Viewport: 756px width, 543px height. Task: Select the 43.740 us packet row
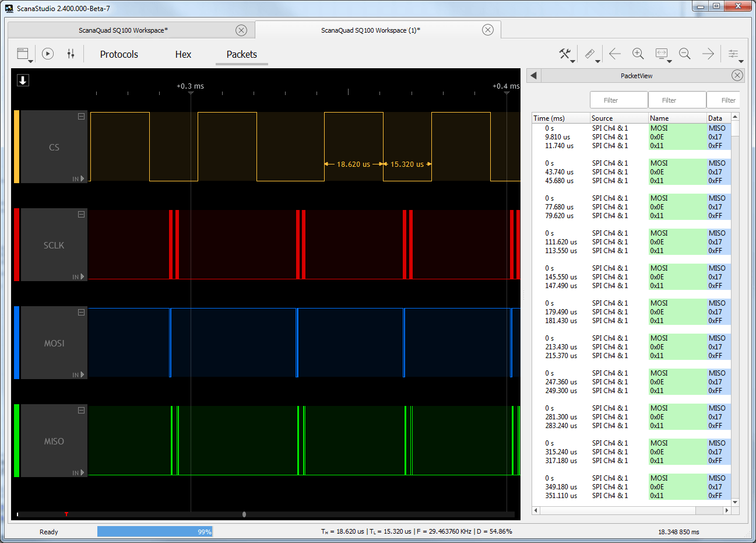point(631,172)
